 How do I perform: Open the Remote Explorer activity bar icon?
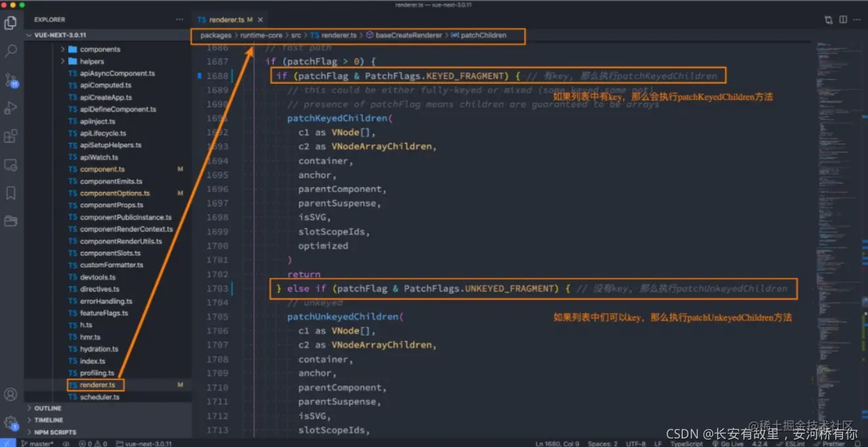click(10, 165)
